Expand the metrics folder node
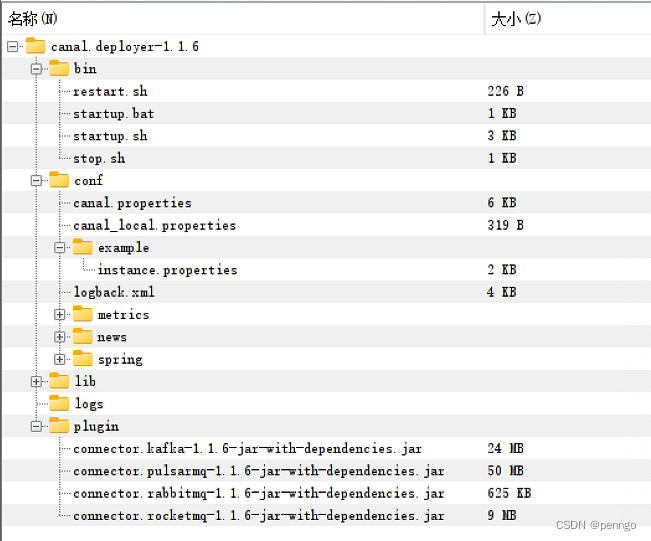The height and width of the screenshot is (541, 651). pyautogui.click(x=60, y=315)
